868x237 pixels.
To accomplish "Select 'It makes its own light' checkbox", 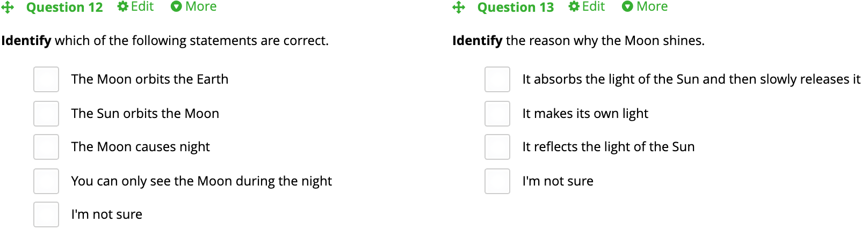I will (497, 114).
